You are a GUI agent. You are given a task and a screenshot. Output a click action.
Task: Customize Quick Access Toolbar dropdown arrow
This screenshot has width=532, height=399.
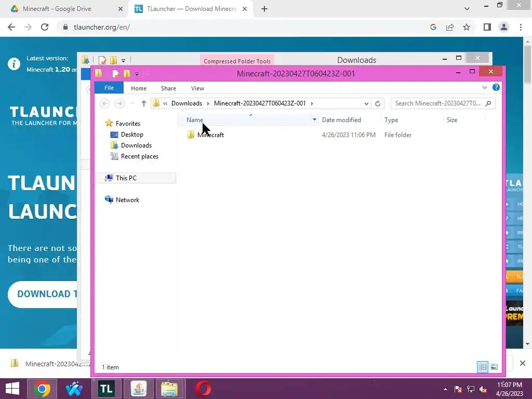[x=137, y=74]
